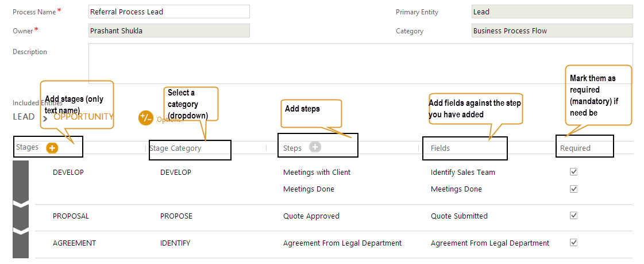Click the orange plus/minus Options icon
This screenshot has height=264, width=644.
pyautogui.click(x=146, y=118)
